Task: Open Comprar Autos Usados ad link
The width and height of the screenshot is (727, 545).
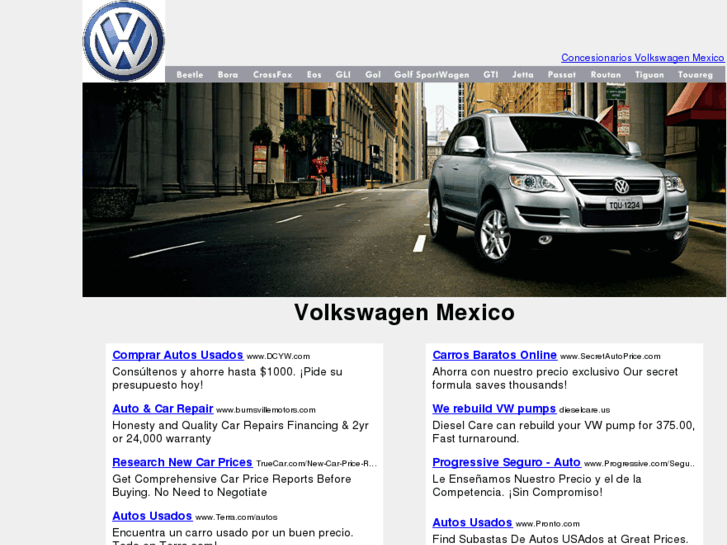Action: 178,355
